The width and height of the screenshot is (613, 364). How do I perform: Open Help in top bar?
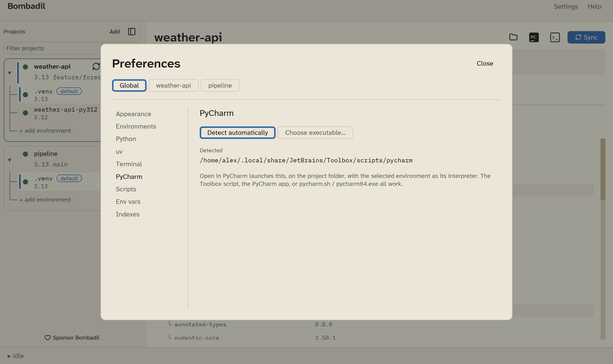tap(594, 7)
